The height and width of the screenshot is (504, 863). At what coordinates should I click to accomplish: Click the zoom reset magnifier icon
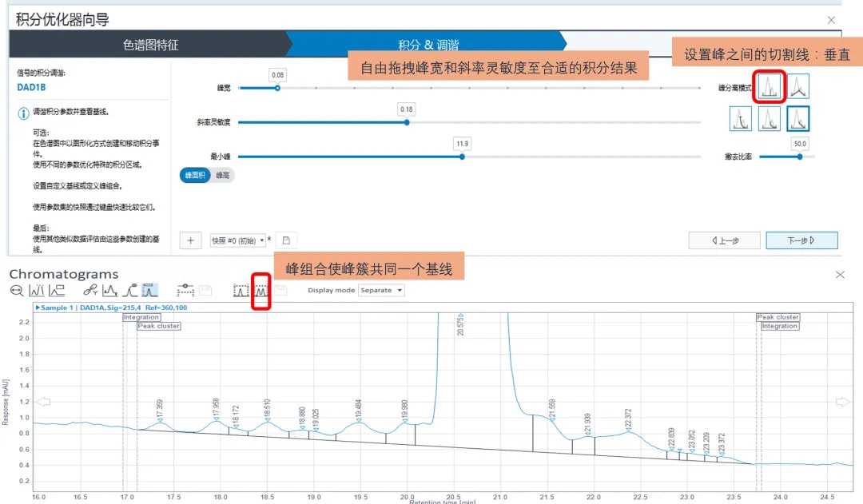pos(16,291)
